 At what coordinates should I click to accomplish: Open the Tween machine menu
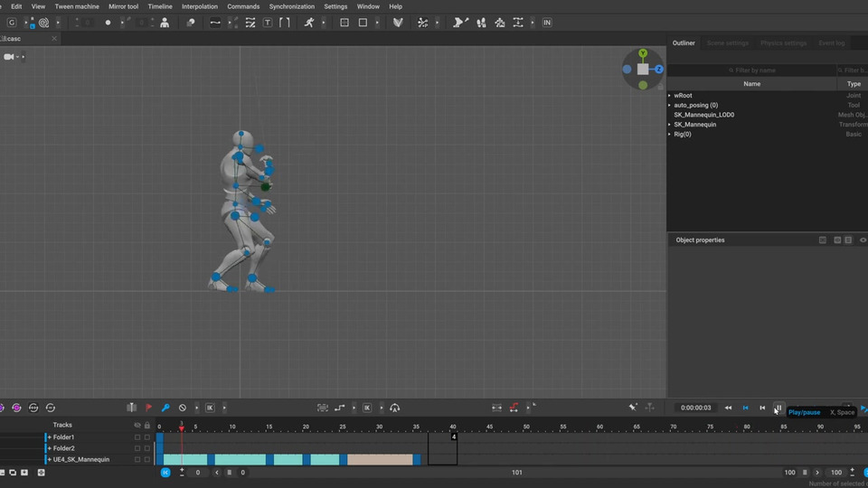[77, 6]
